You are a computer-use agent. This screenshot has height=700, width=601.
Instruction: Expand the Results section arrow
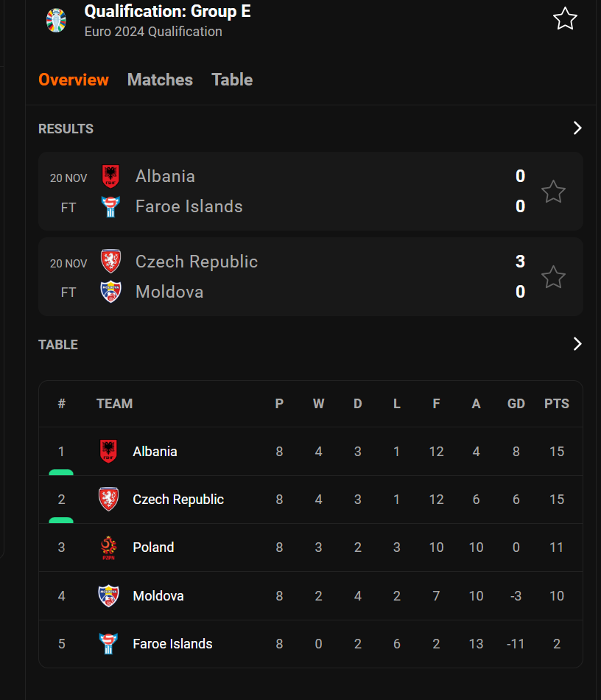[x=577, y=128]
